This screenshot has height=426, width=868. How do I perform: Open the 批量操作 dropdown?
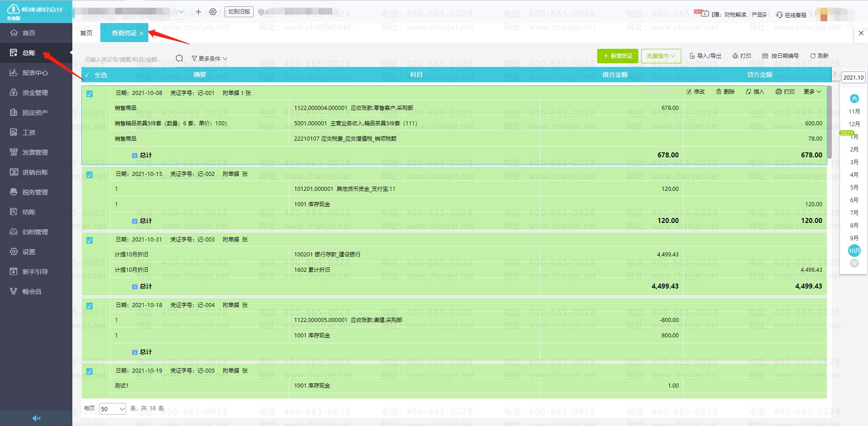660,56
